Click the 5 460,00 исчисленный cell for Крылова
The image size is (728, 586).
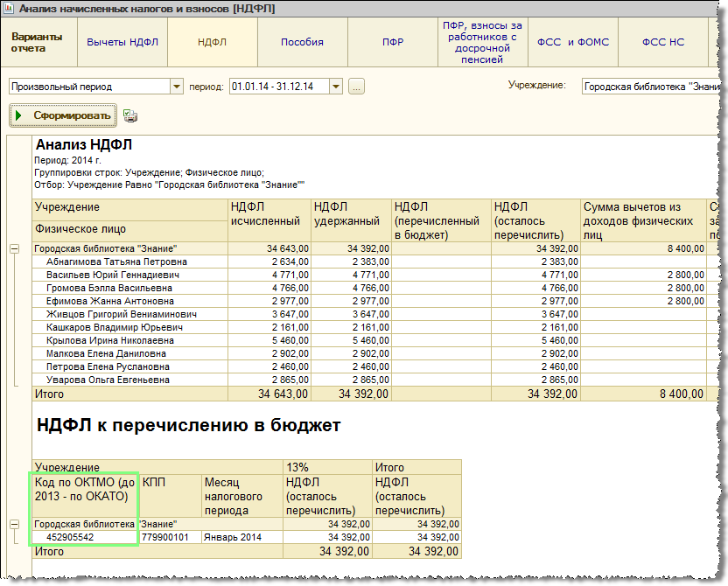coord(269,340)
